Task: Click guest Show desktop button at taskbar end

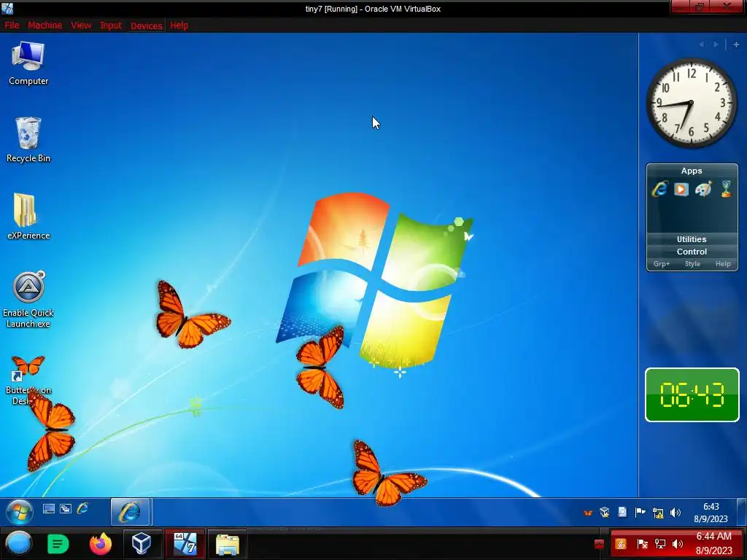Action: click(x=741, y=512)
